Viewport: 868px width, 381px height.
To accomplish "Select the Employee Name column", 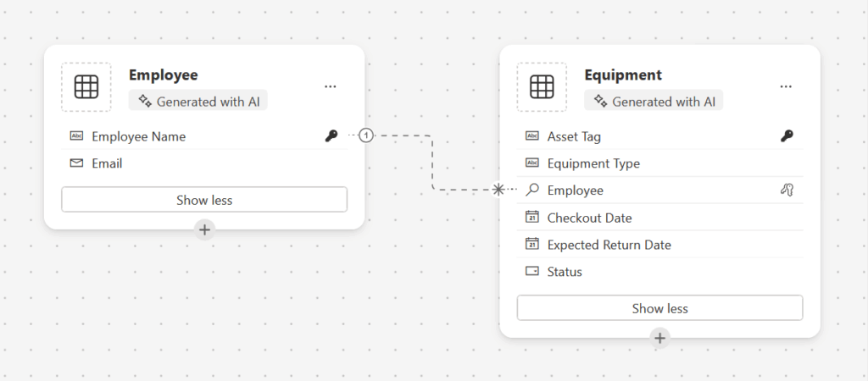I will pos(204,136).
